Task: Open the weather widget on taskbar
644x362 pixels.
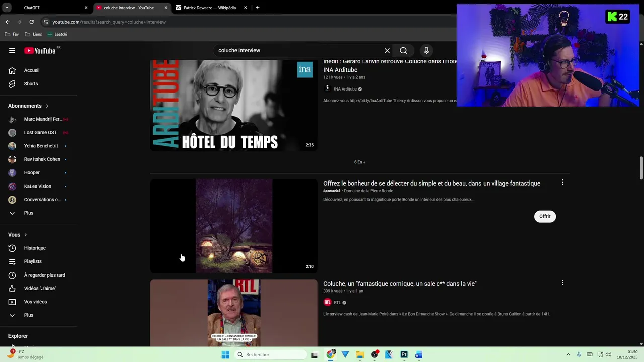Action: pos(25,354)
